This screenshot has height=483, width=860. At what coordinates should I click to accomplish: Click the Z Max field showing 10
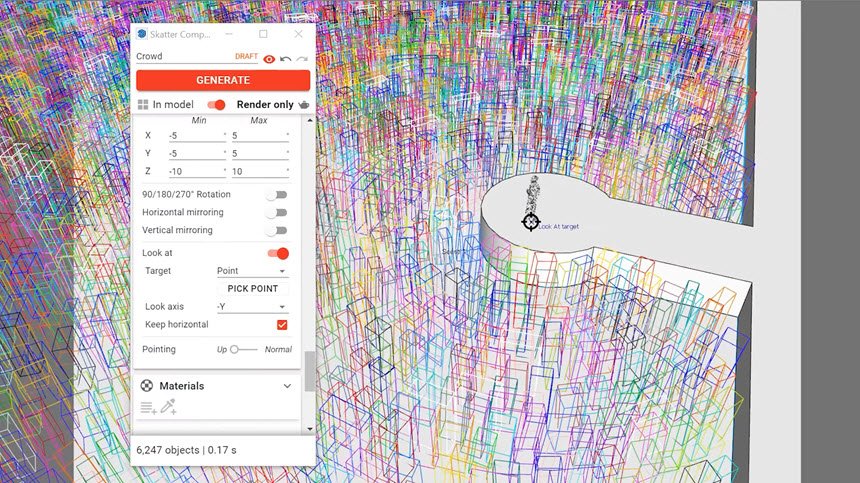point(260,172)
